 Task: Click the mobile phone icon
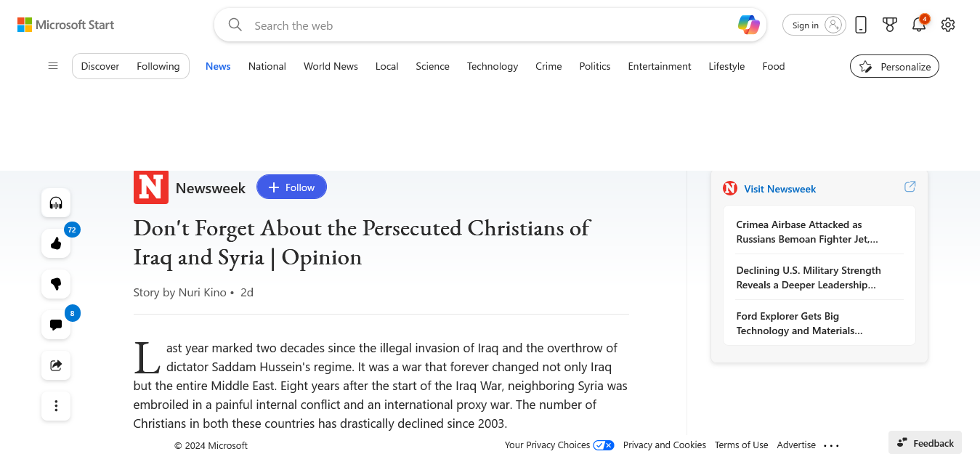coord(861,25)
